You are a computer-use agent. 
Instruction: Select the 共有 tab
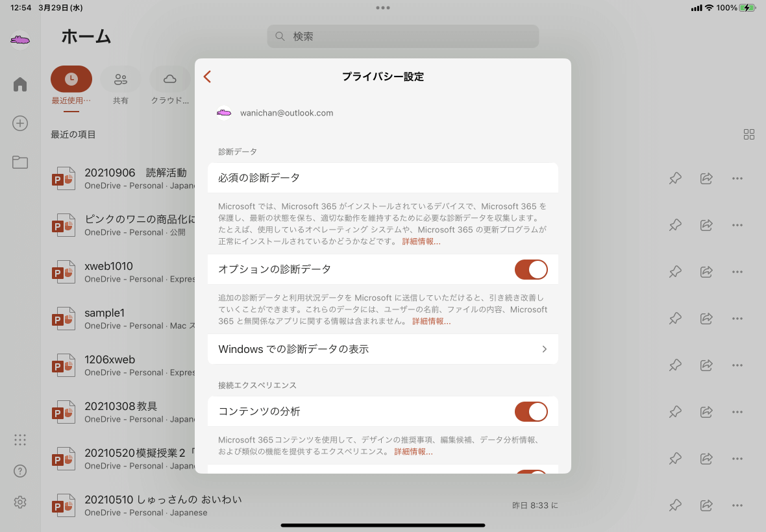(x=121, y=86)
